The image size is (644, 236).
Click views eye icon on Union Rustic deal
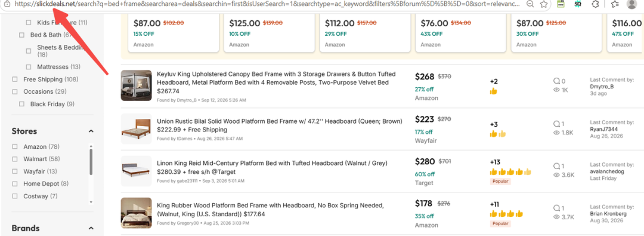pos(556,133)
